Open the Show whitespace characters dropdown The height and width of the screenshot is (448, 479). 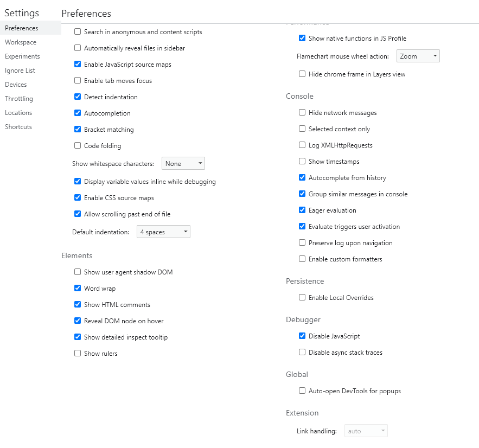[x=183, y=163]
